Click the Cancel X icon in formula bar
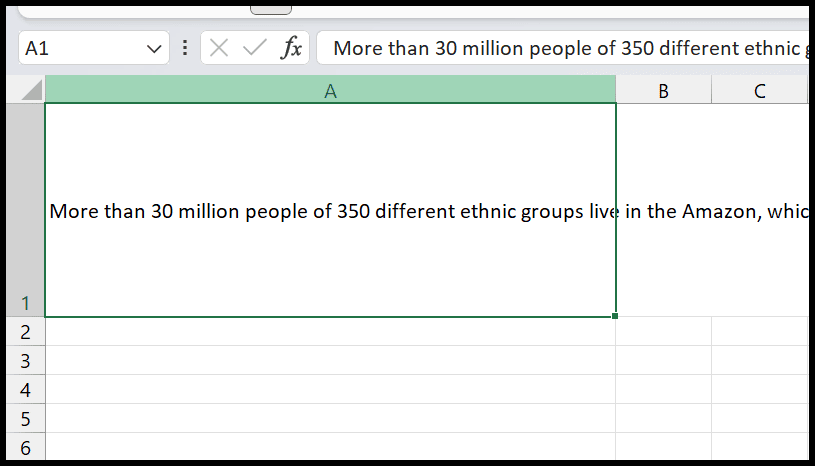The width and height of the screenshot is (815, 466). (x=219, y=48)
